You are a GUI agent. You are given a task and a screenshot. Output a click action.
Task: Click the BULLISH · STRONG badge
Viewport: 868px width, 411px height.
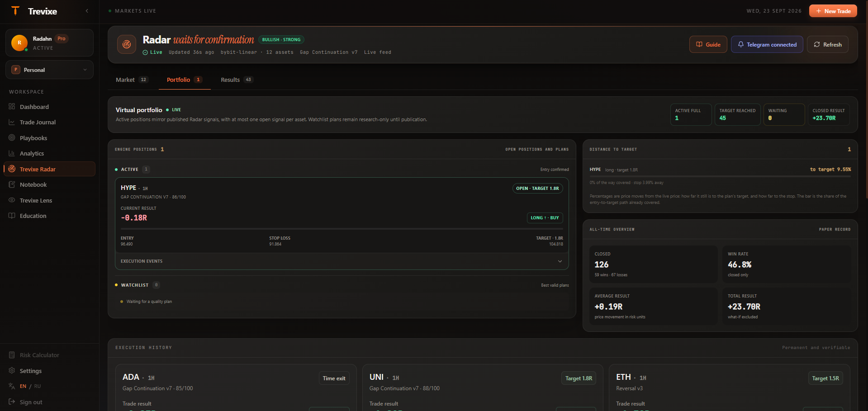coord(281,39)
